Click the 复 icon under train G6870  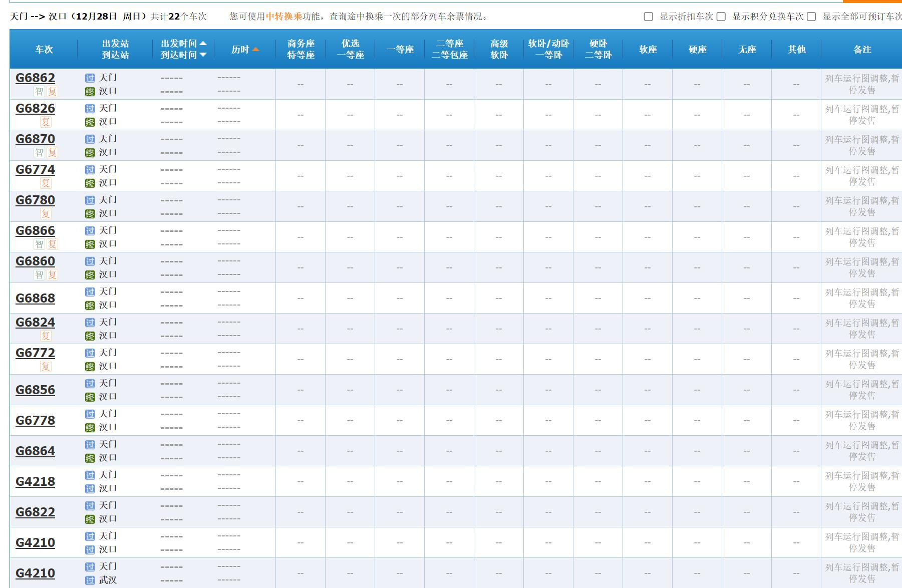tap(52, 152)
